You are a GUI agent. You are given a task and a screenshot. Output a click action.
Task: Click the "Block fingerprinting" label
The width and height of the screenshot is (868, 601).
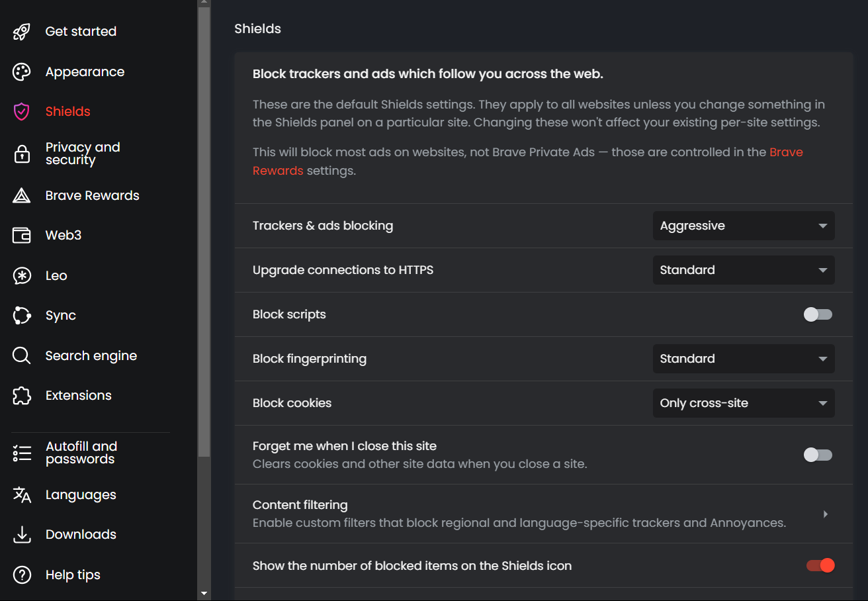coord(310,359)
